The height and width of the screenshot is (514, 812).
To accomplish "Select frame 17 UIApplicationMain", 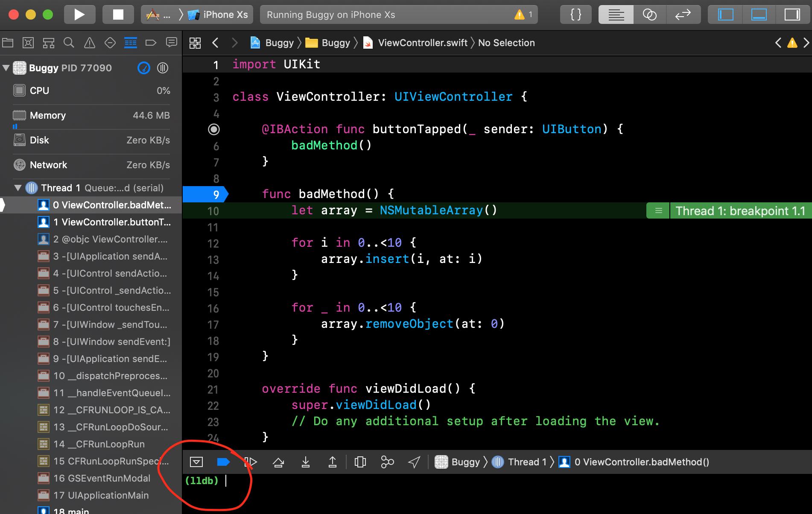I will click(91, 495).
